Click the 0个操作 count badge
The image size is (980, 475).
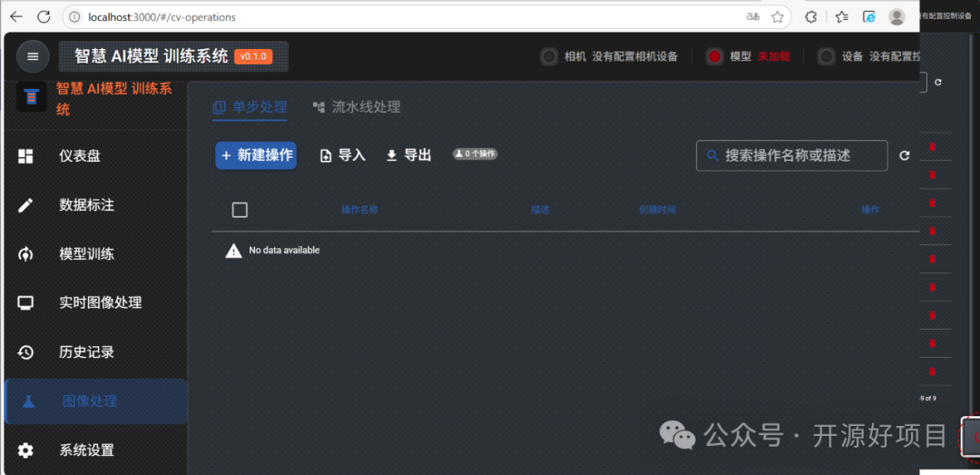(x=475, y=153)
